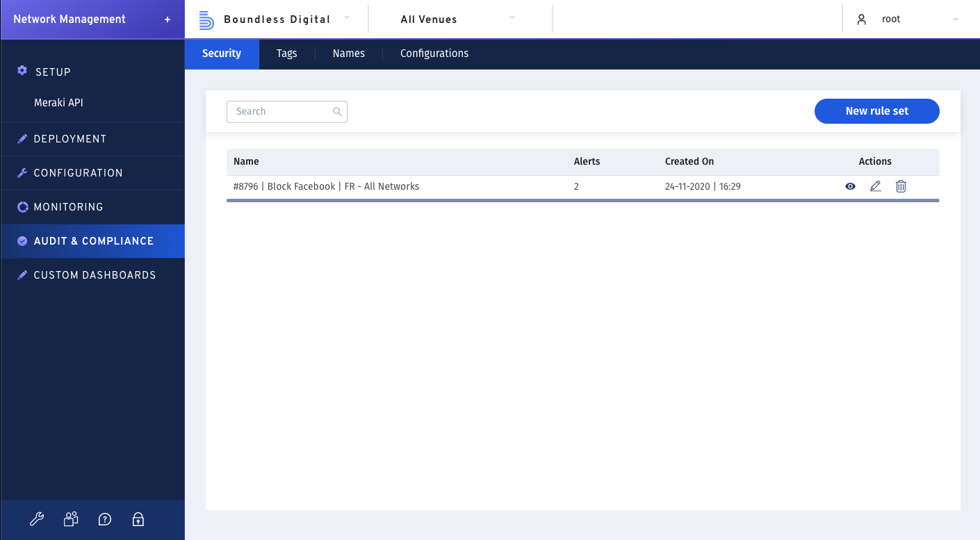This screenshot has width=980, height=540.
Task: Switch to the Names tab
Action: pyautogui.click(x=349, y=54)
